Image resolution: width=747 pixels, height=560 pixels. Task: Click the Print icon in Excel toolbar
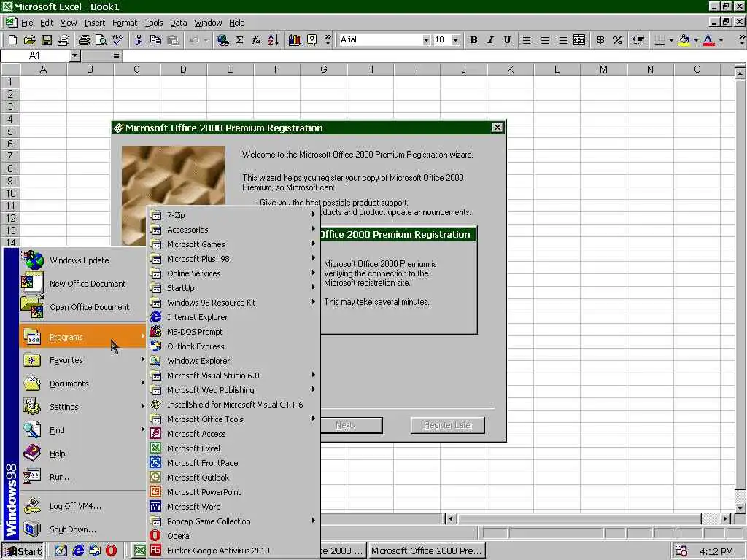tap(85, 40)
